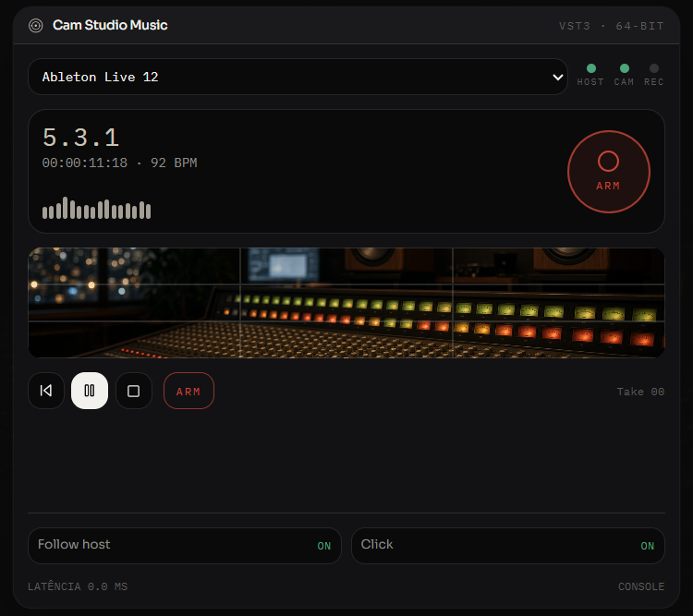
Task: Skip back to start of track
Action: point(46,391)
